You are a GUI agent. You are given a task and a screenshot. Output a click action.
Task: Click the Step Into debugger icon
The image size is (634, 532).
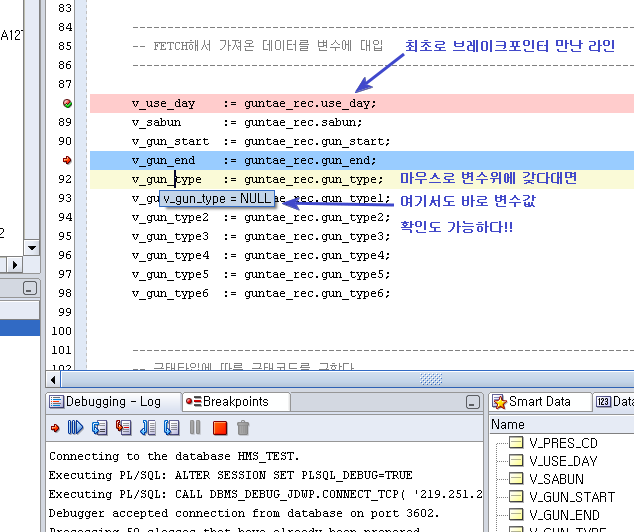pos(124,428)
